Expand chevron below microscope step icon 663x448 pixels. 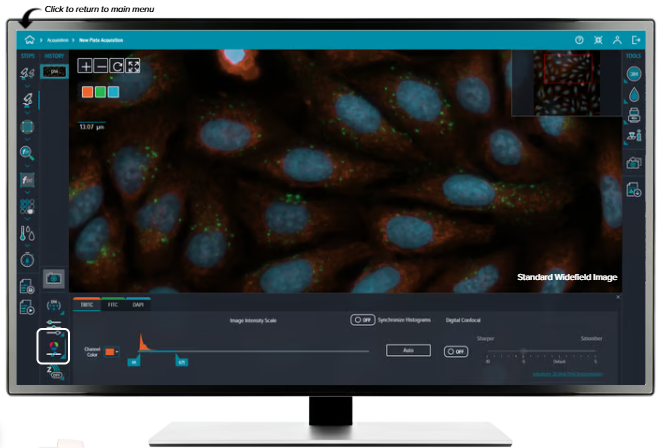pos(27,113)
